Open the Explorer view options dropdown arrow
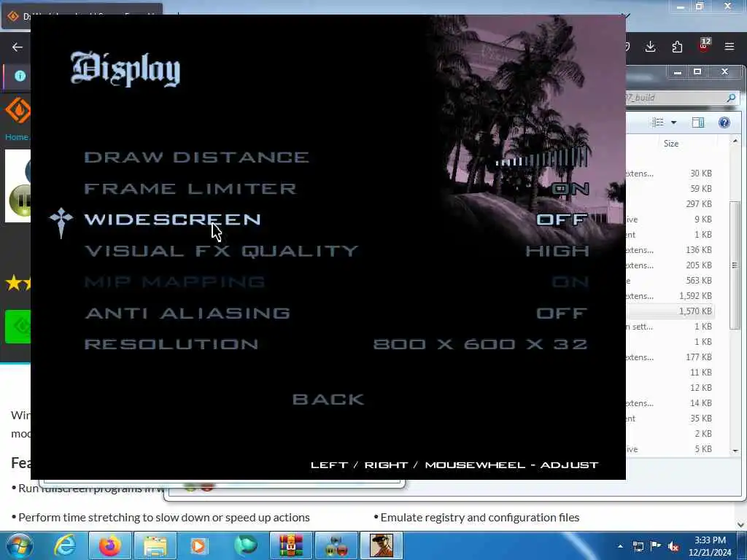The height and width of the screenshot is (560, 747). tap(673, 122)
